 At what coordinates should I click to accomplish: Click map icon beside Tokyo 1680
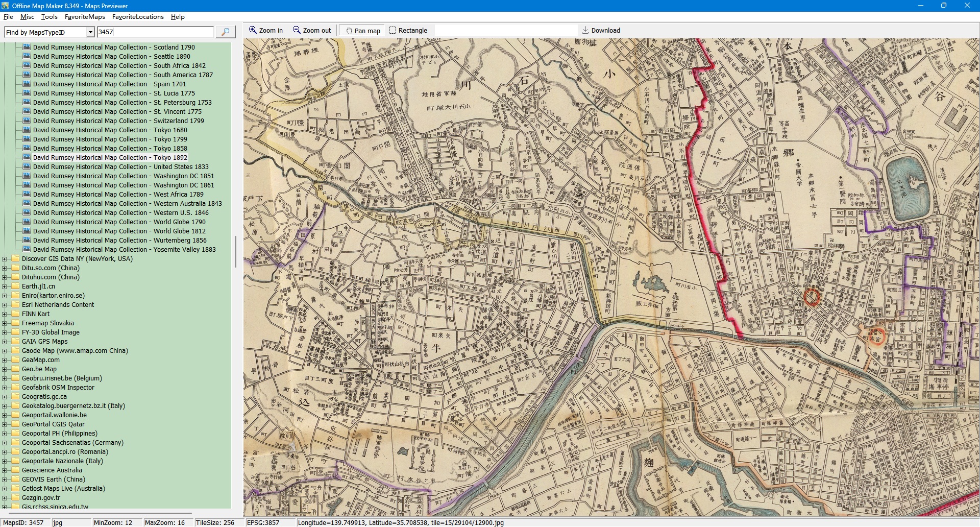click(x=27, y=130)
